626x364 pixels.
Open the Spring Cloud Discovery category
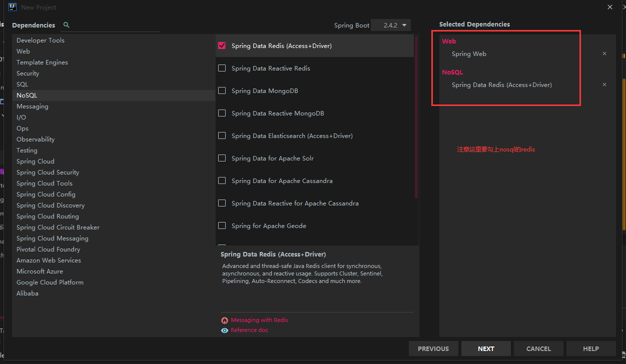click(x=51, y=205)
